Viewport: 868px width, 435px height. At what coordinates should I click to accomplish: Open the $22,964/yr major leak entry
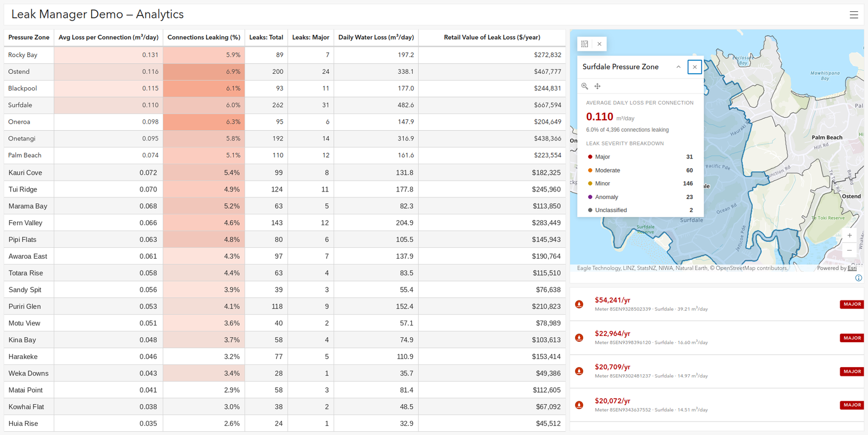[717, 337]
